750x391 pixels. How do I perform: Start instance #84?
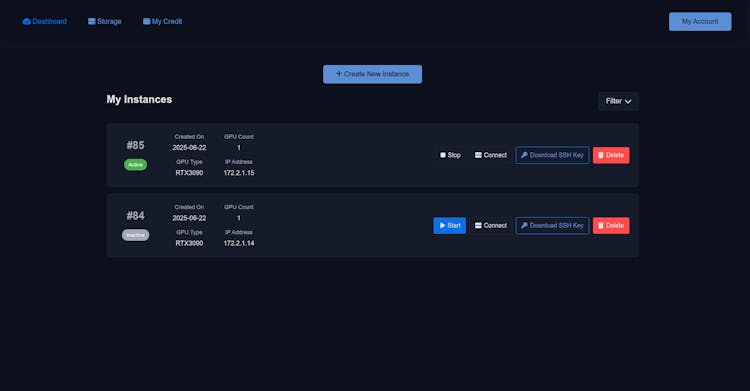coord(449,225)
